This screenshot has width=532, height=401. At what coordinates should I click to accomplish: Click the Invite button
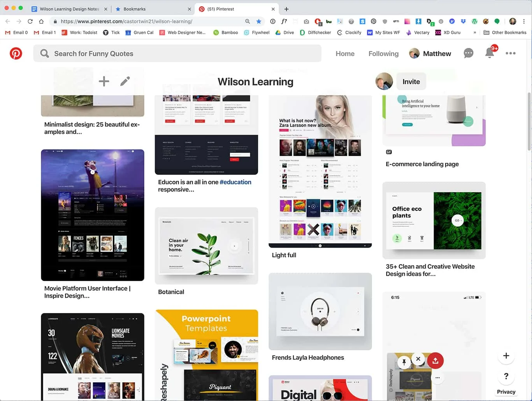point(411,82)
